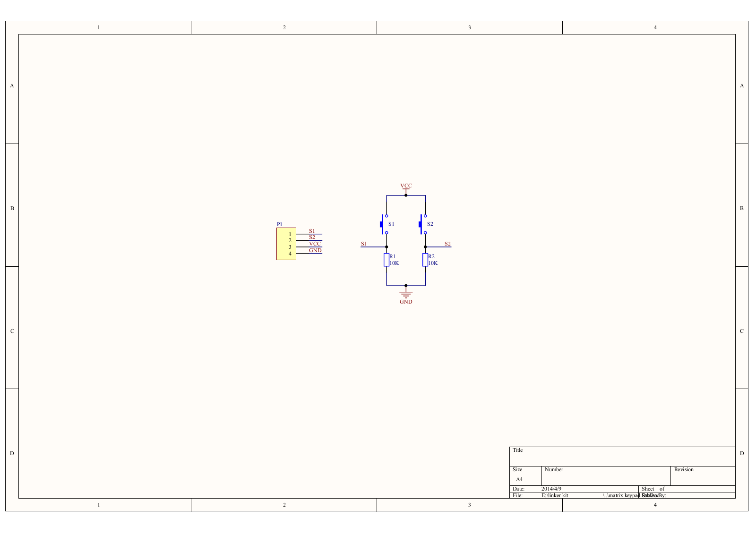This screenshot has height=534, width=756.
Task: Click the Number field in title block
Action: (606, 476)
